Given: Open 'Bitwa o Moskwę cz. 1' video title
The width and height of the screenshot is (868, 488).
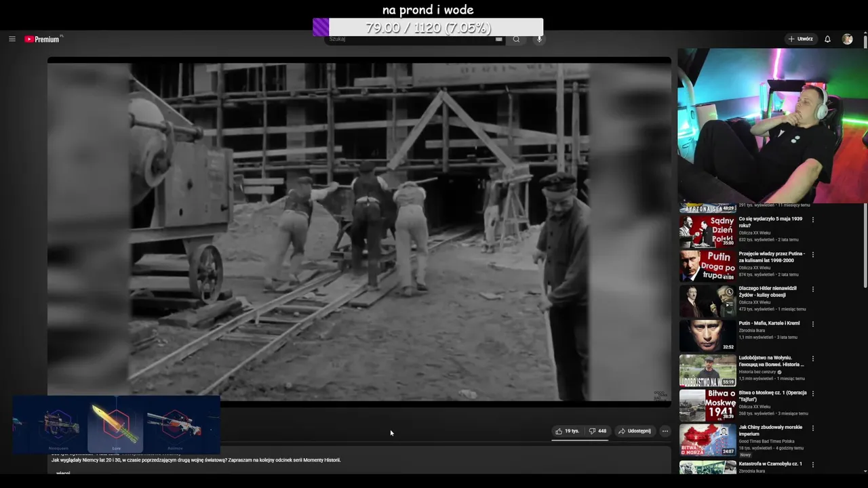Looking at the screenshot, I should tap(773, 396).
